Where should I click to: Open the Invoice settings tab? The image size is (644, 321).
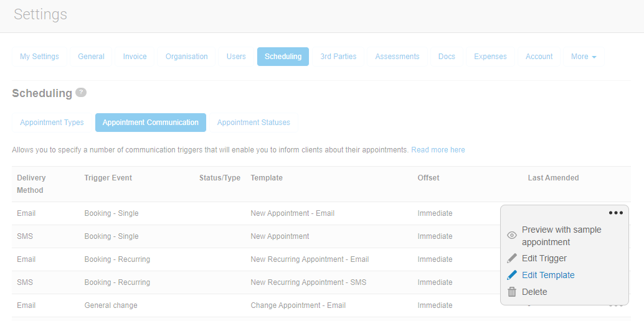coord(135,57)
